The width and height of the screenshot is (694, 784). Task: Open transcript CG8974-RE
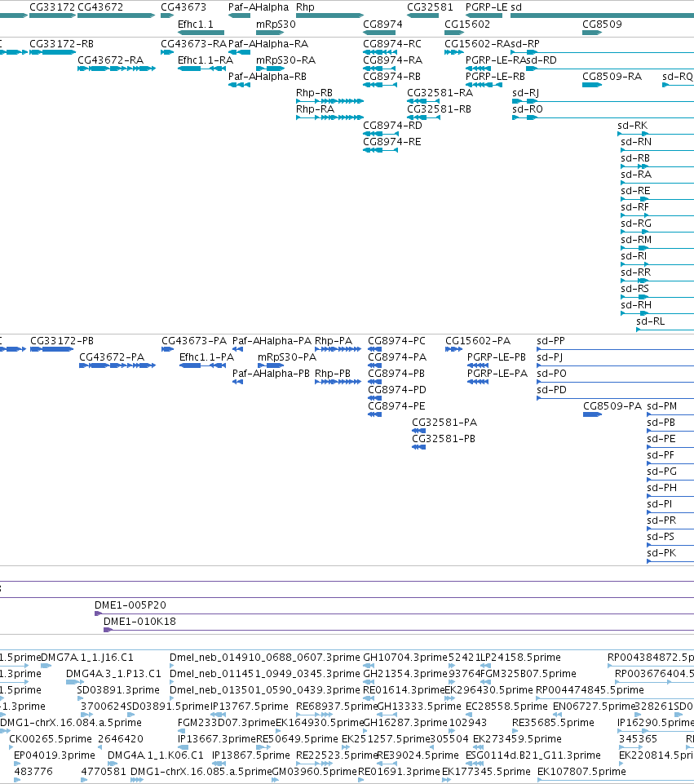(392, 142)
